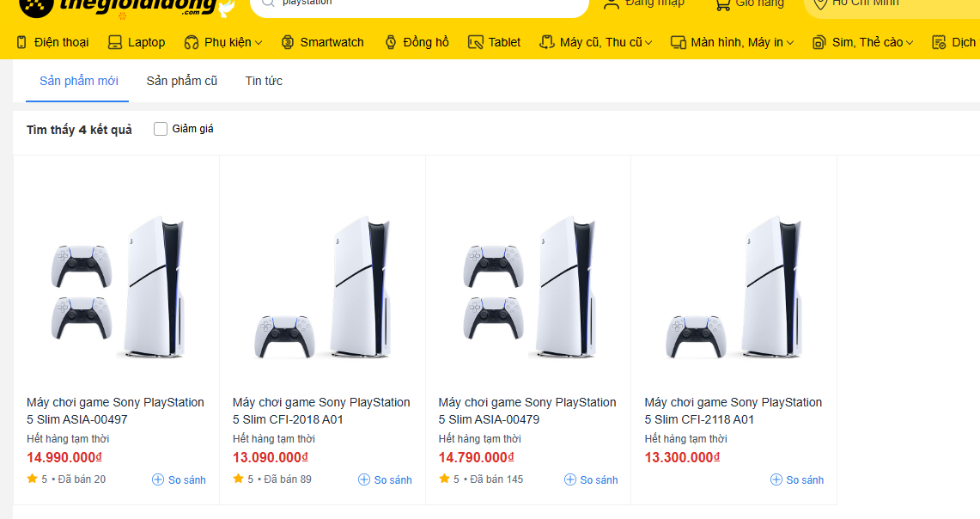Open PlayStation 5 Slim CFI-2018 A01 title link
The width and height of the screenshot is (980, 519).
pyautogui.click(x=321, y=411)
